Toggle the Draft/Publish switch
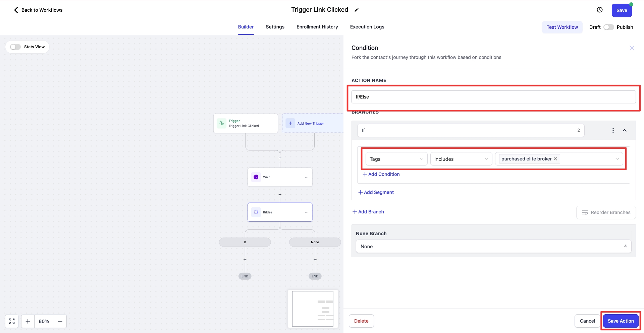 click(x=608, y=27)
